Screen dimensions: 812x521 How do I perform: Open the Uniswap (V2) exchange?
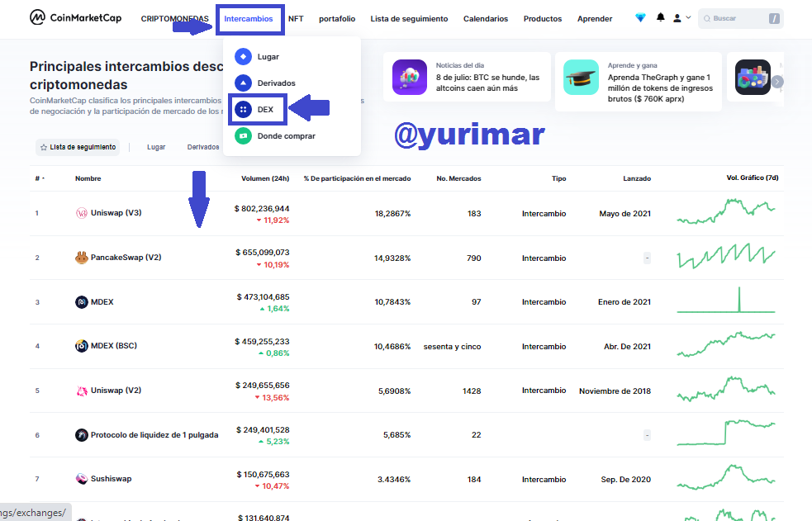click(116, 390)
